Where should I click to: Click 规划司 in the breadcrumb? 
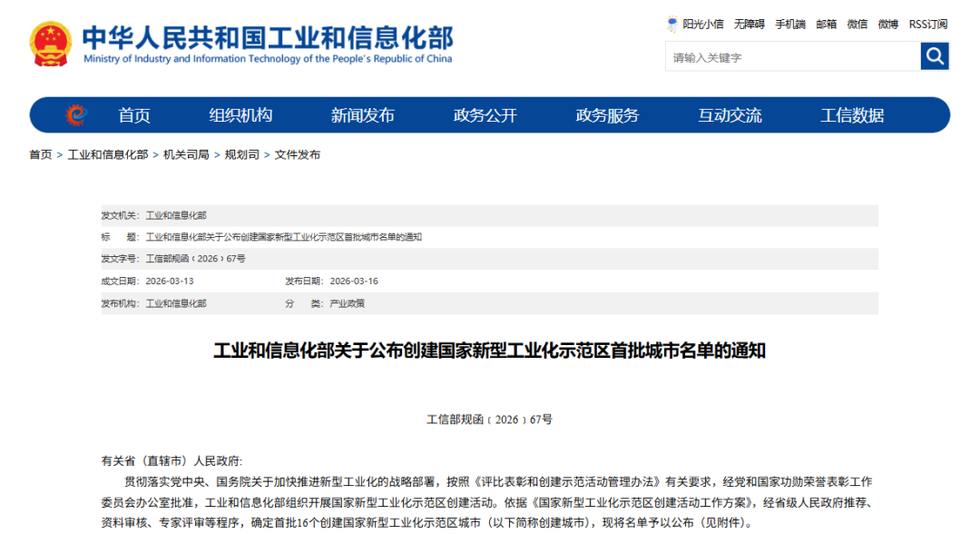(241, 155)
